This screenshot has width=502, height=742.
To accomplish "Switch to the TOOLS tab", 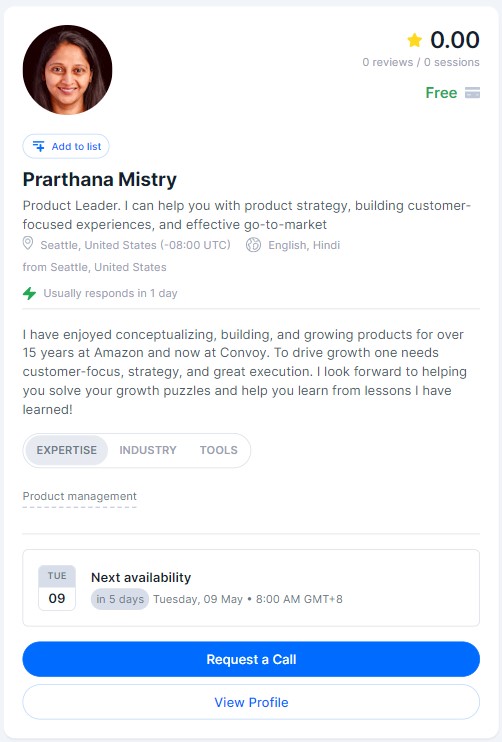I will click(x=219, y=450).
